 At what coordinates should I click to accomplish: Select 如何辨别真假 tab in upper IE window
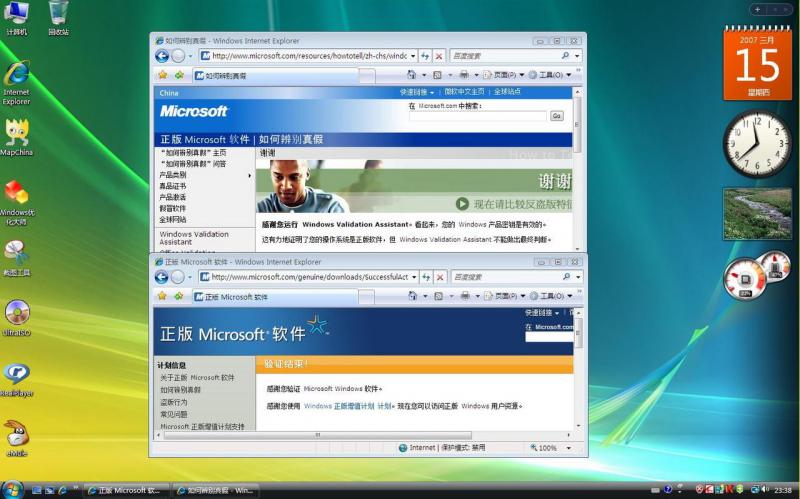tap(276, 76)
